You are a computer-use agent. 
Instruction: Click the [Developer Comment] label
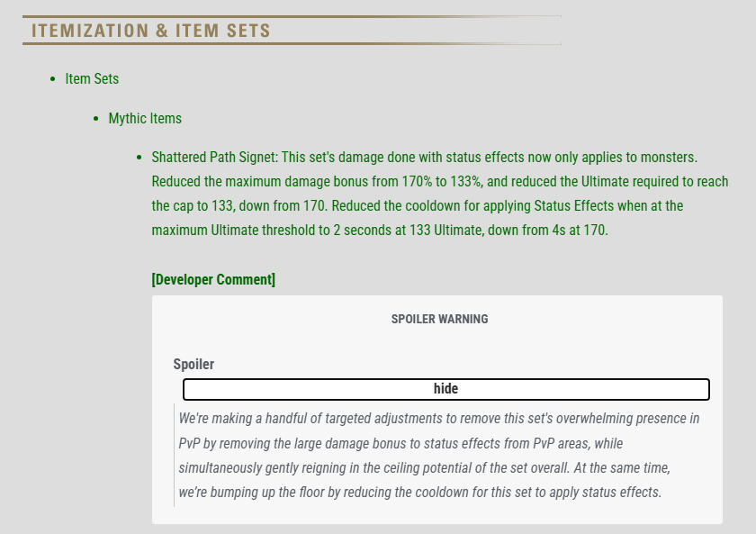(213, 279)
